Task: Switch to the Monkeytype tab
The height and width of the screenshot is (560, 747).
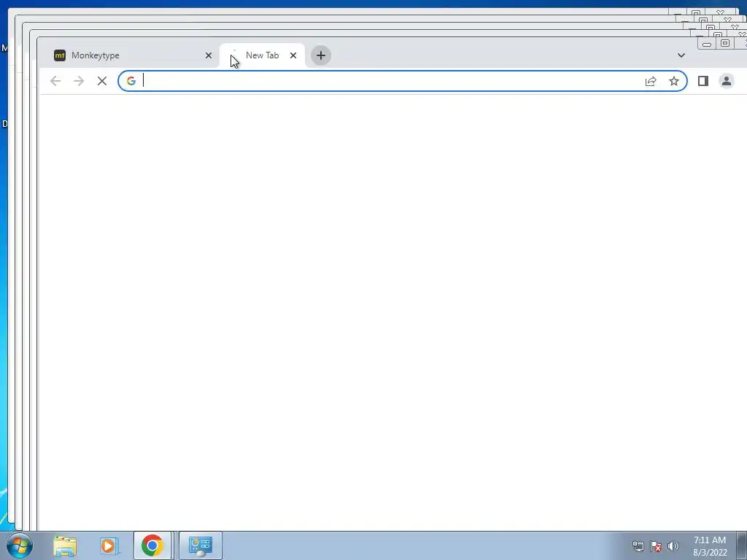Action: coord(131,55)
